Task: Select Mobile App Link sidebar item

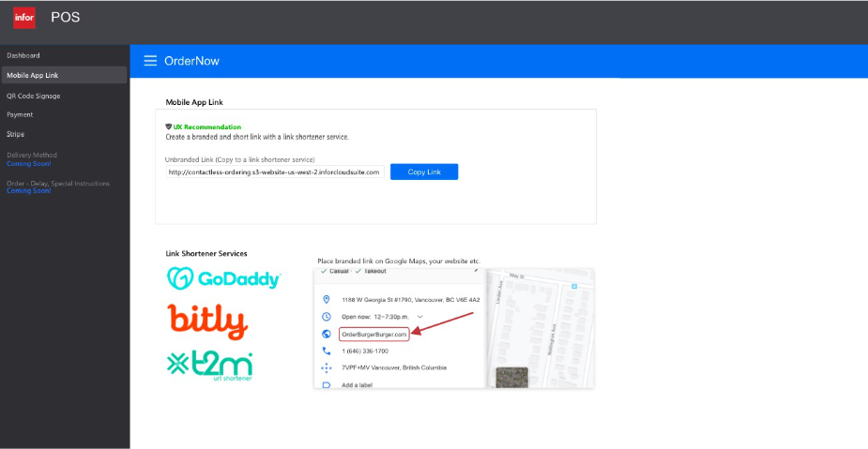Action: click(x=33, y=75)
